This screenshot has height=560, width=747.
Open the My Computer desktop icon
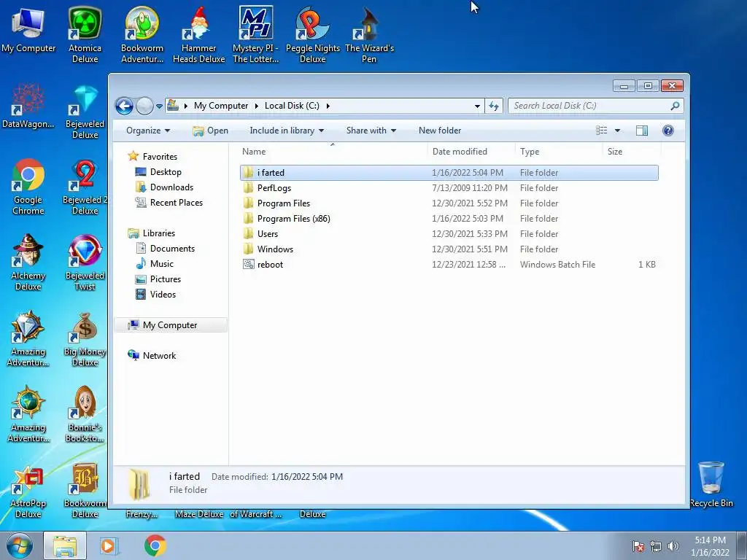tap(28, 30)
